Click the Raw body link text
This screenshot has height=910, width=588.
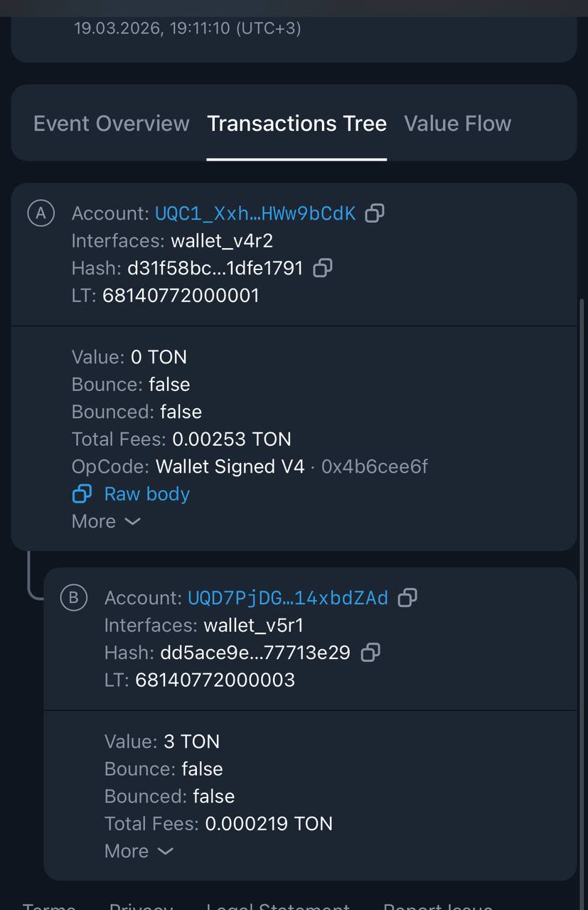point(147,493)
